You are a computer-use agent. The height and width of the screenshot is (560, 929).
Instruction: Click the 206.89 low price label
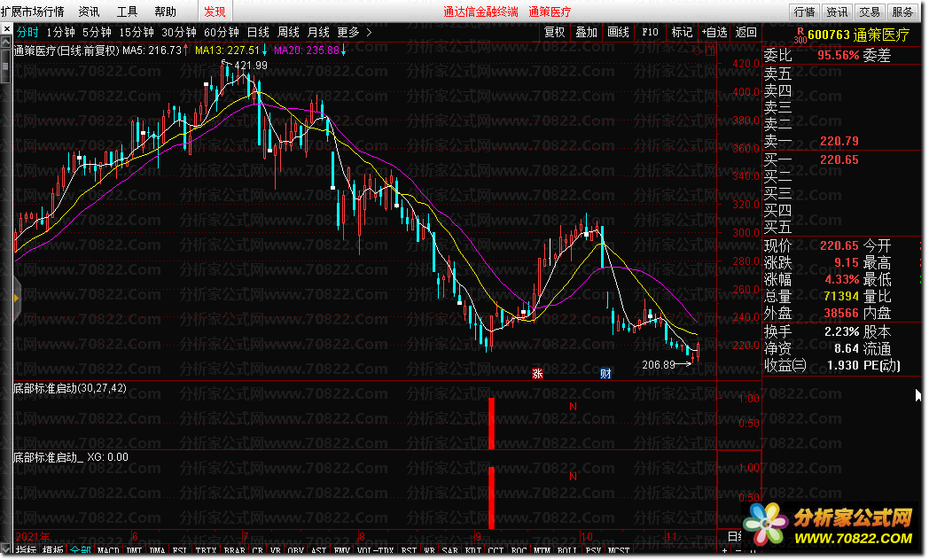659,365
